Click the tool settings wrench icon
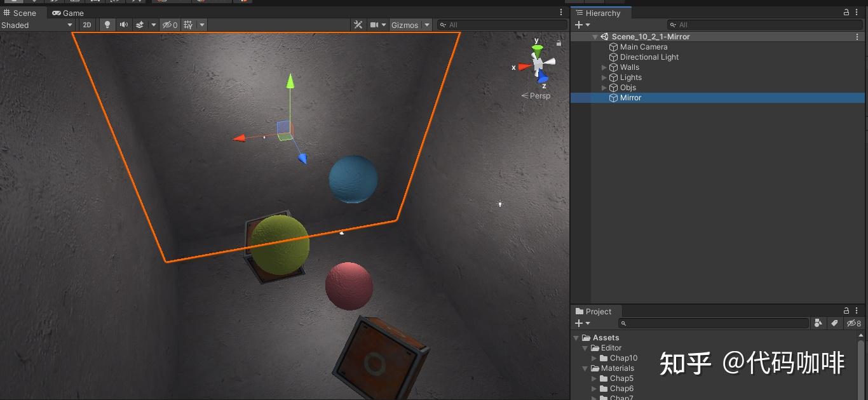The width and height of the screenshot is (868, 400). (x=358, y=25)
